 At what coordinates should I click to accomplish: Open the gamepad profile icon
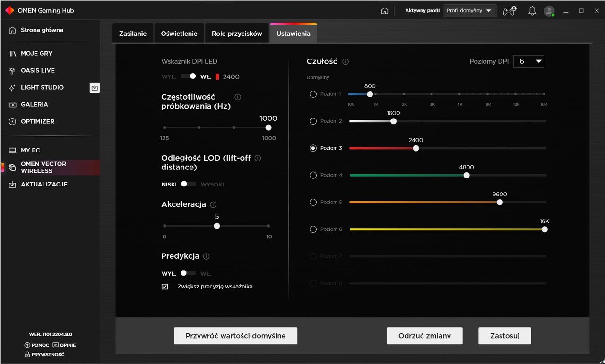pos(509,11)
